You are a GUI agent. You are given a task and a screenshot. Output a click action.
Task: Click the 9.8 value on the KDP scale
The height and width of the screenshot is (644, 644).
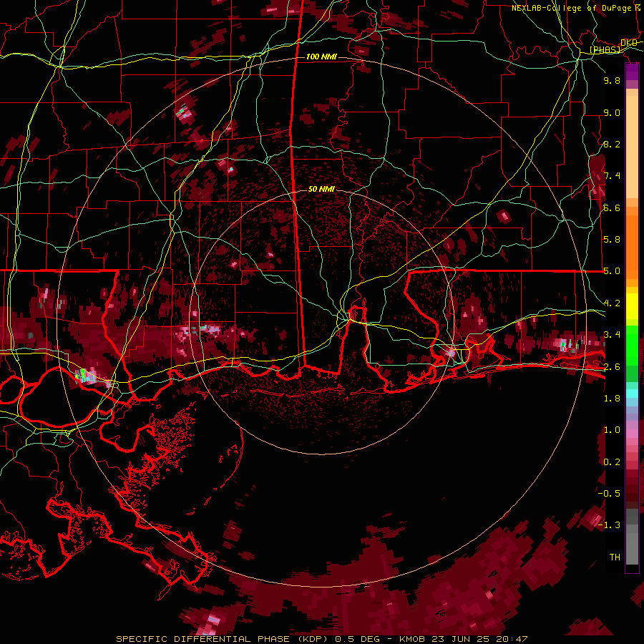tap(612, 80)
